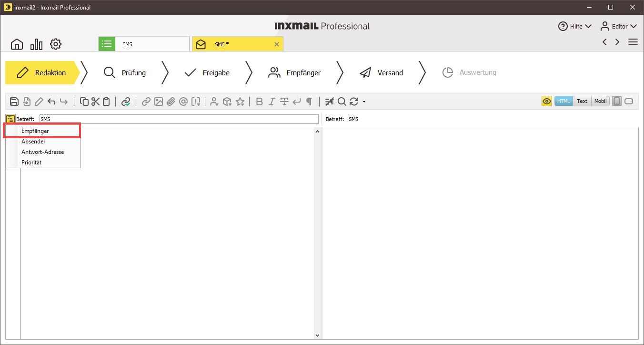Go to the Auswertung workflow step
This screenshot has width=644, height=345.
[x=469, y=72]
